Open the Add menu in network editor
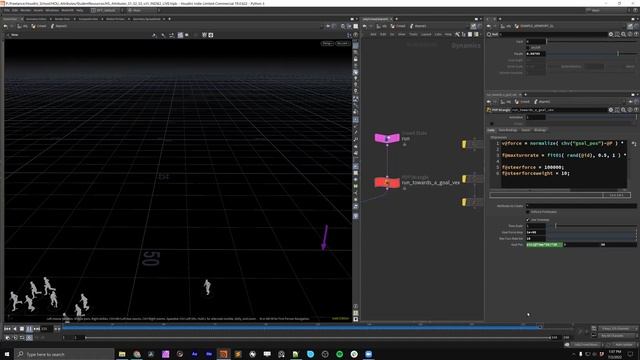The image size is (640, 360). coord(373,34)
